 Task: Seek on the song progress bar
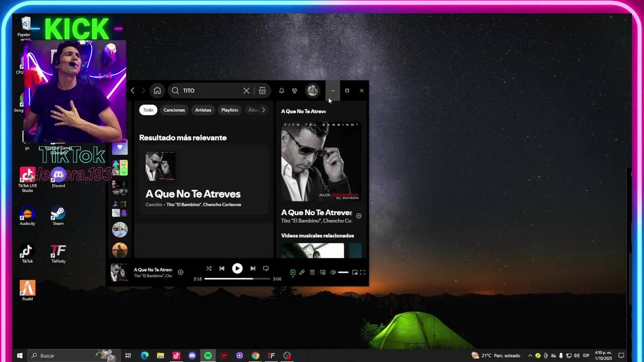[237, 279]
